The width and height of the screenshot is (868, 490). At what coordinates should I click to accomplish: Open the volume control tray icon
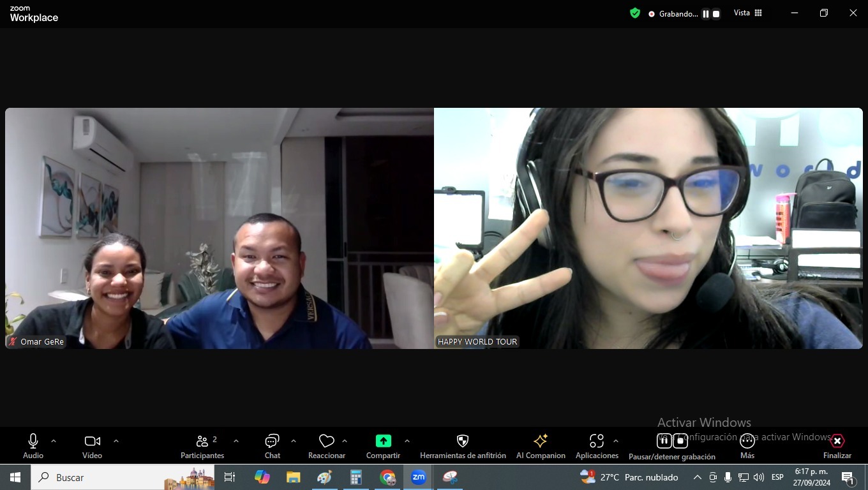click(x=759, y=477)
